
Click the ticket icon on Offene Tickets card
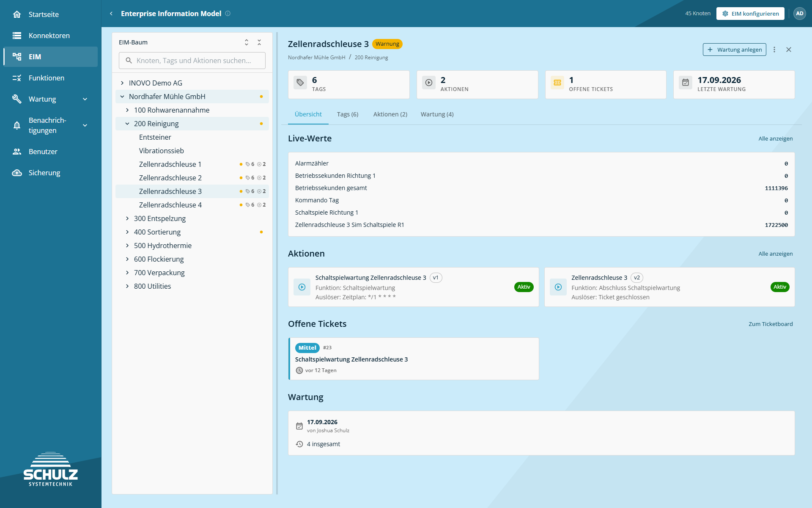pyautogui.click(x=557, y=83)
